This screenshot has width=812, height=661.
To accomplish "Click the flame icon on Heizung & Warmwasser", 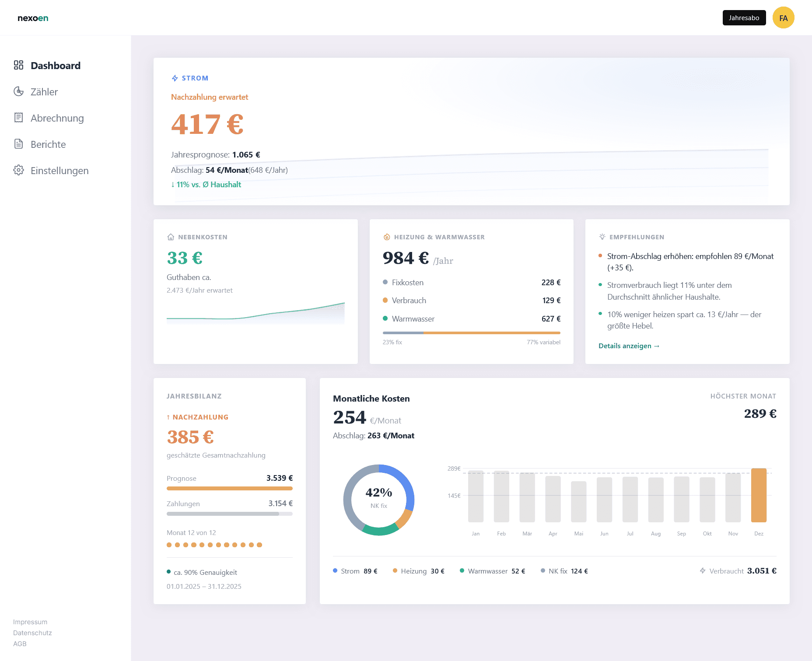I will 387,237.
